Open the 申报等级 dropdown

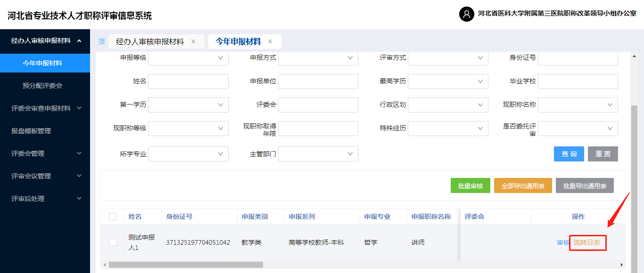(188, 58)
